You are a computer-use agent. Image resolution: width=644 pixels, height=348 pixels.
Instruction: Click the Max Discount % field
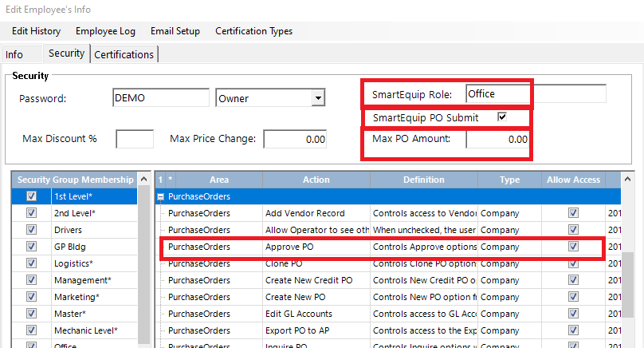coord(135,139)
